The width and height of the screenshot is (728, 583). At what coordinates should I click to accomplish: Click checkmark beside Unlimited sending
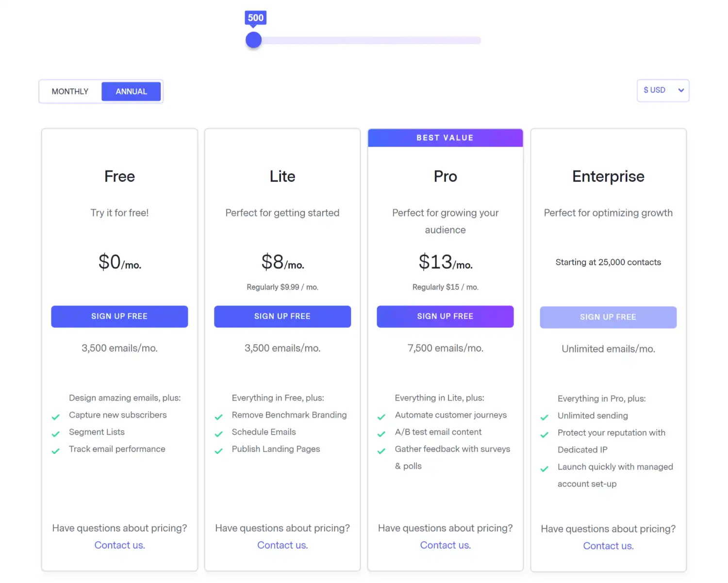545,418
